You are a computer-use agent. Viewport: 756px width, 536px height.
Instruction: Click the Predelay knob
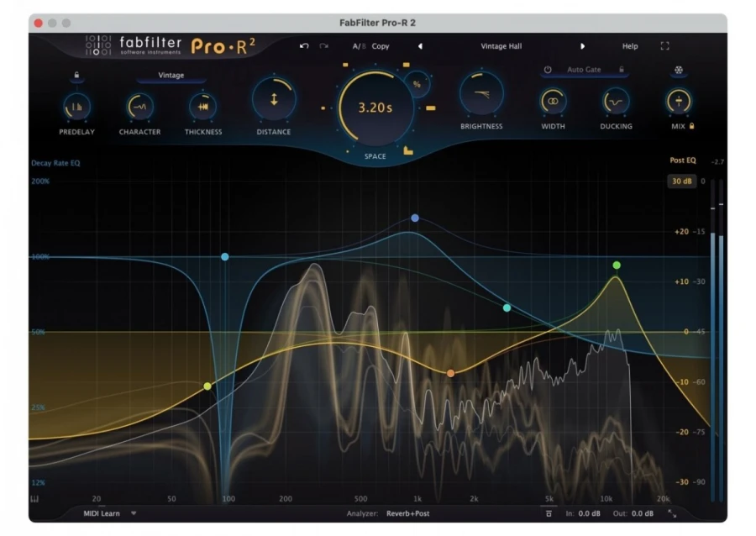[x=76, y=107]
